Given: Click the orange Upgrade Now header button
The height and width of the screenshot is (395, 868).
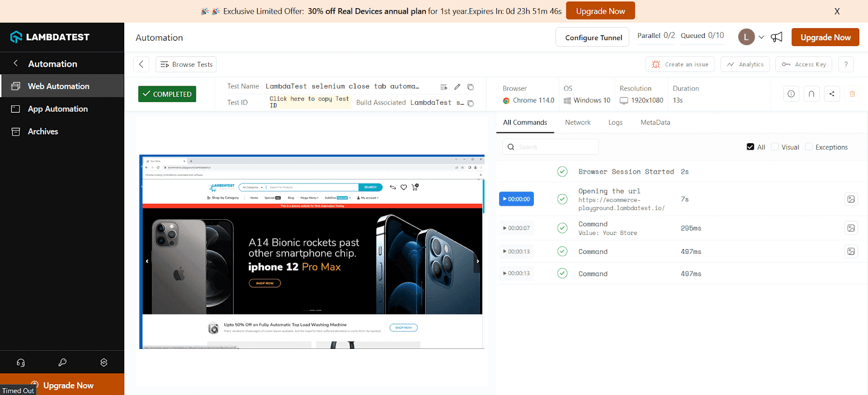Looking at the screenshot, I should pos(825,37).
